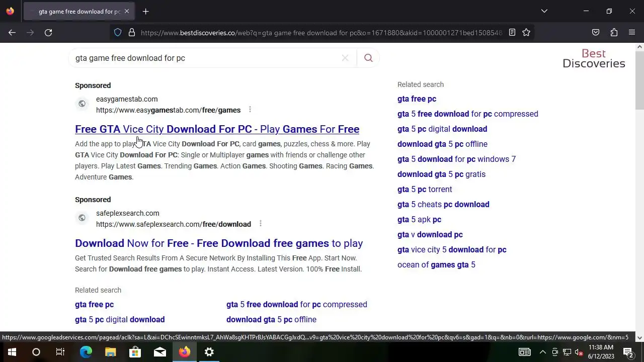644x362 pixels.
Task: Open Settings gear app in taskbar
Action: coord(209,352)
